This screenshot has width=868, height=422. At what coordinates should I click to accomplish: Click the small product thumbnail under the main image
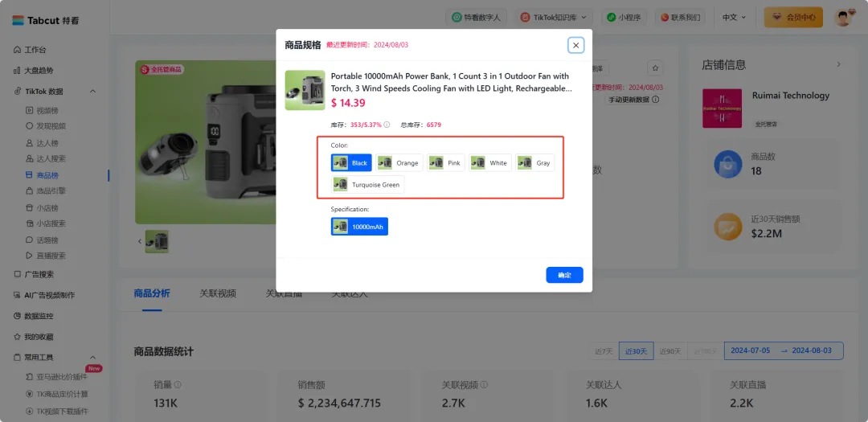[157, 241]
